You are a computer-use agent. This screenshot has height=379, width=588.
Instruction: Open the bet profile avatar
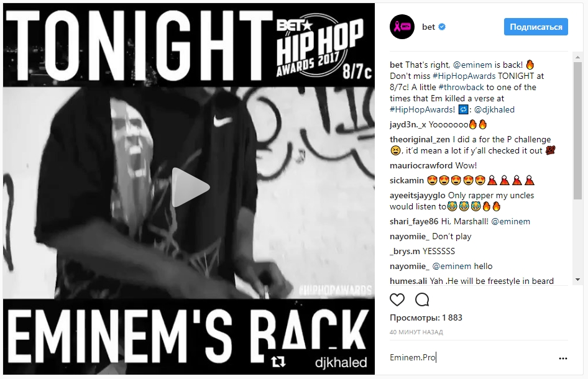pos(402,27)
